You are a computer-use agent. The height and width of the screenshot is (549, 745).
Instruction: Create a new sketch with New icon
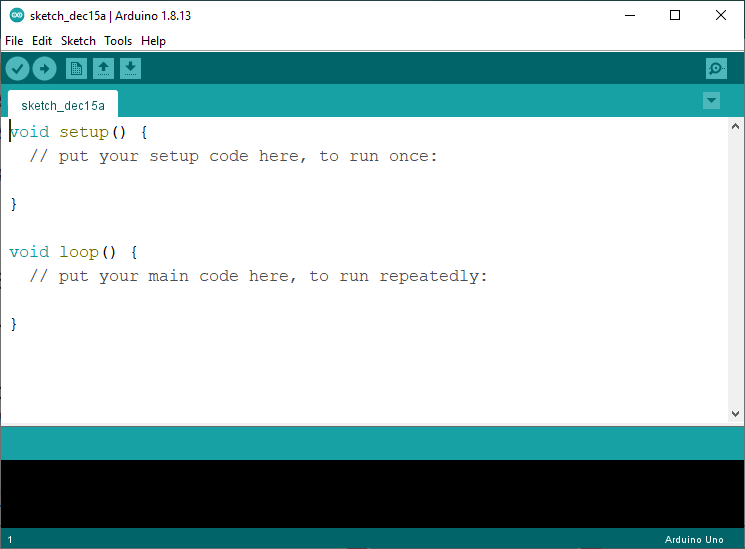click(x=76, y=68)
